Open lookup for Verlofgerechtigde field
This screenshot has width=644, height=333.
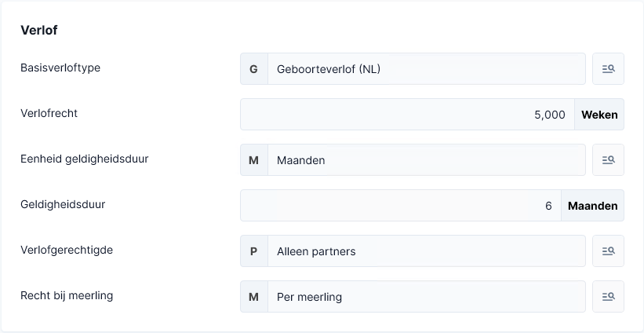608,251
